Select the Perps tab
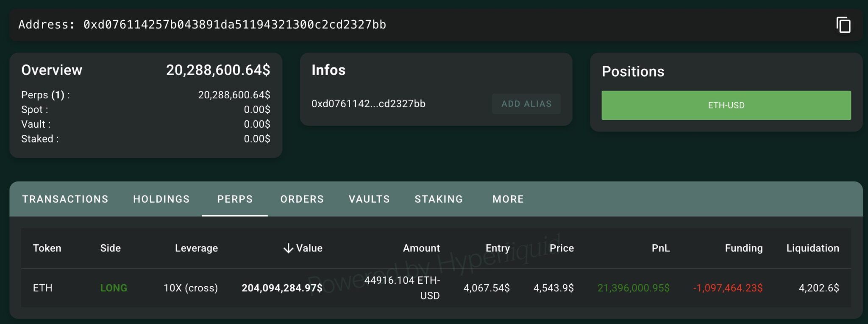The height and width of the screenshot is (324, 868). click(x=235, y=199)
